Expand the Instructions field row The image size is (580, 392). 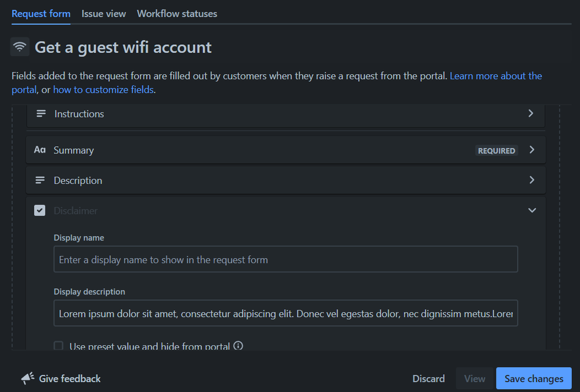tap(531, 114)
